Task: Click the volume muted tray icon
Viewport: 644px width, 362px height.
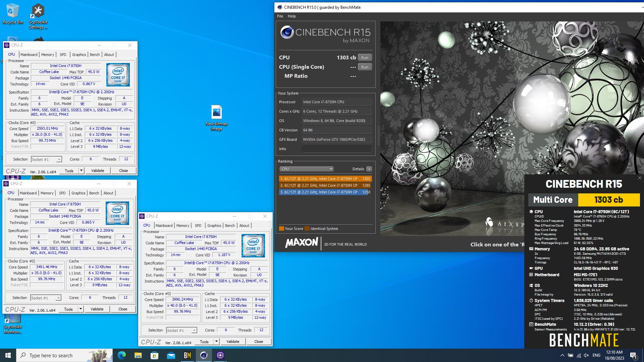Action: pyautogui.click(x=586, y=355)
